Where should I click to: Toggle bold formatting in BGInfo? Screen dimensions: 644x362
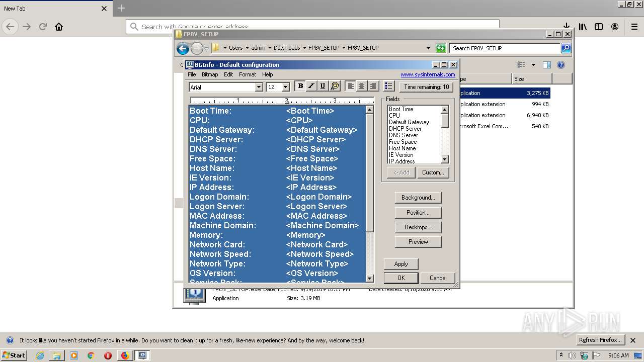[x=300, y=86]
